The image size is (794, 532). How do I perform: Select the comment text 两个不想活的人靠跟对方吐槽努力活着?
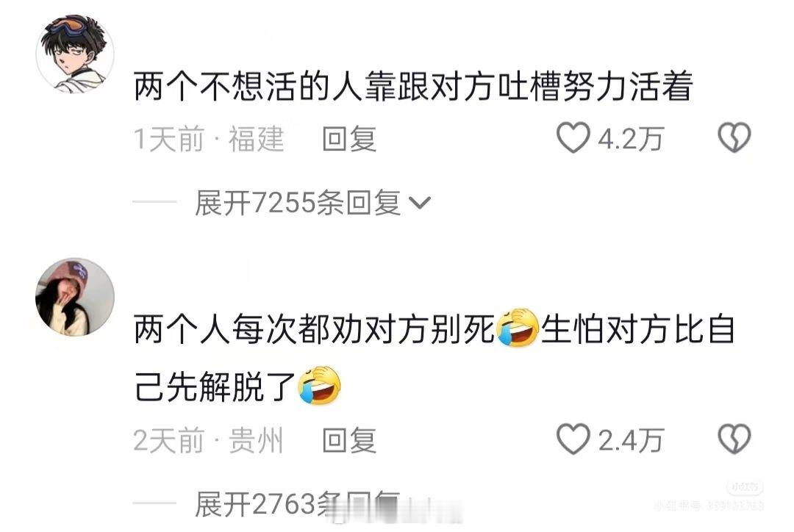coord(413,87)
